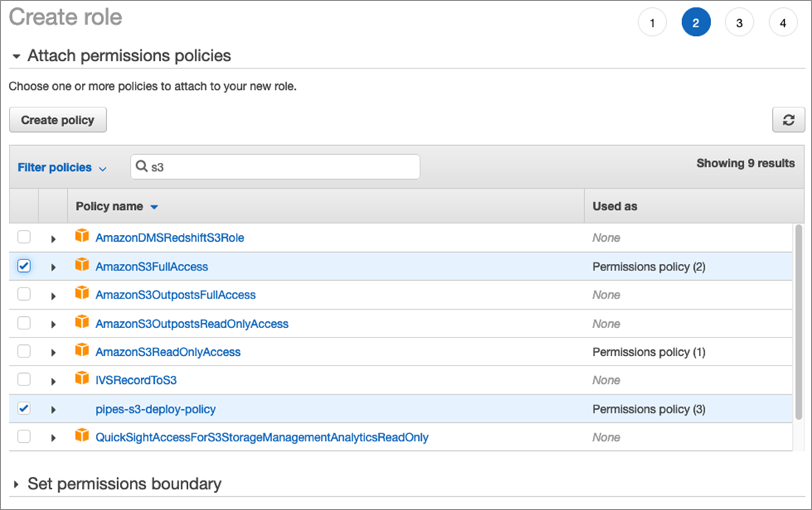Go to step 3 of the wizard

739,24
